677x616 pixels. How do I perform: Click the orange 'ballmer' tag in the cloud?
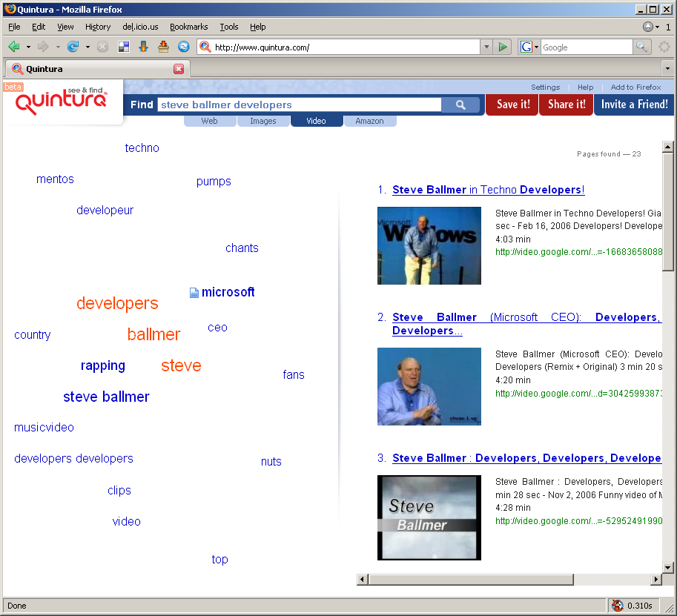[x=153, y=334]
